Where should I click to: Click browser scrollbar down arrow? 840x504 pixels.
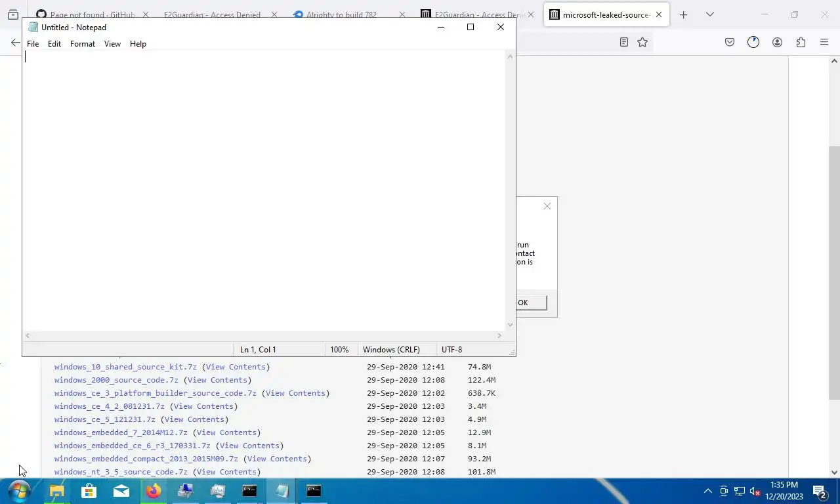(834, 472)
